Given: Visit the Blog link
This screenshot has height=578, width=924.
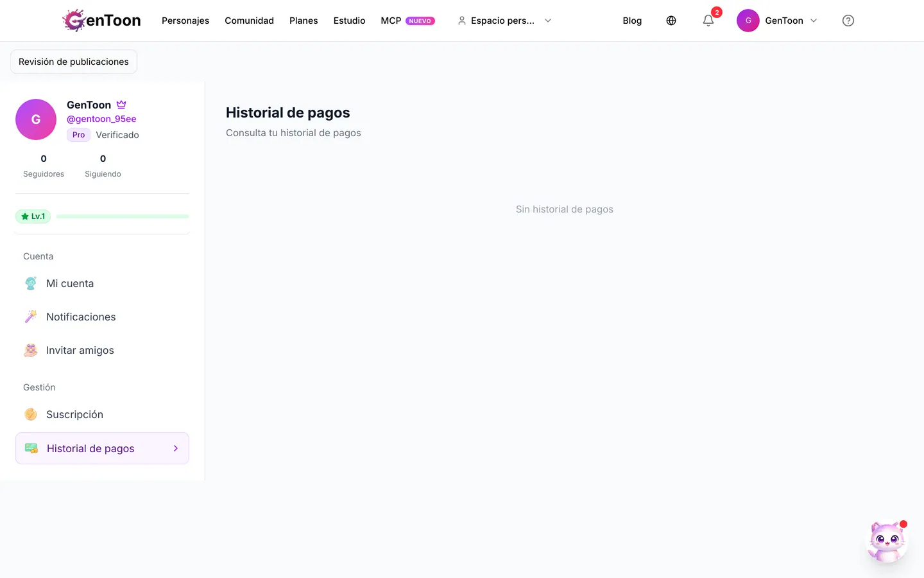Looking at the screenshot, I should pyautogui.click(x=632, y=21).
